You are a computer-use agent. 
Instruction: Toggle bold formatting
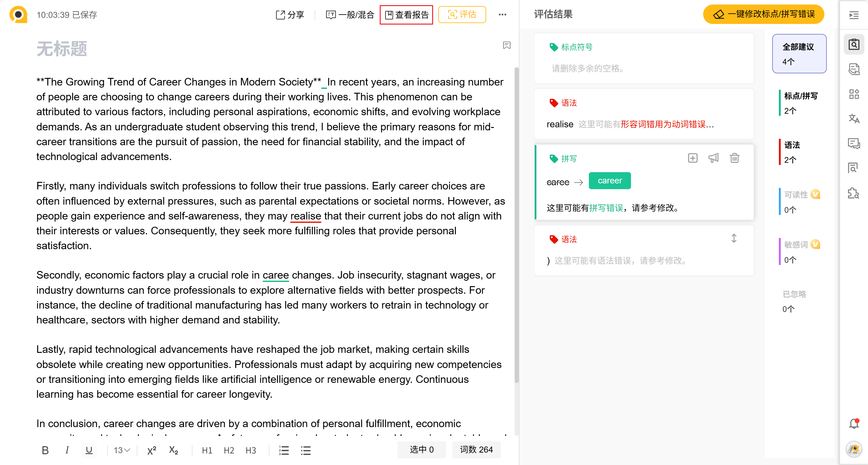[x=45, y=450]
